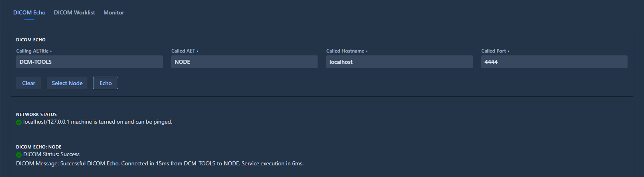This screenshot has width=644, height=177.
Task: Click the Clear button
Action: coord(28,83)
